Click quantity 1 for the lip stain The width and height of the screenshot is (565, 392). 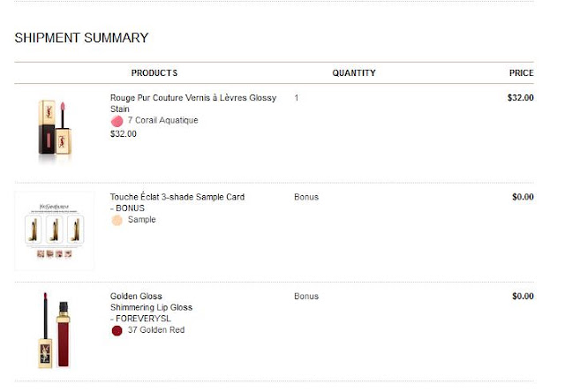coord(297,98)
